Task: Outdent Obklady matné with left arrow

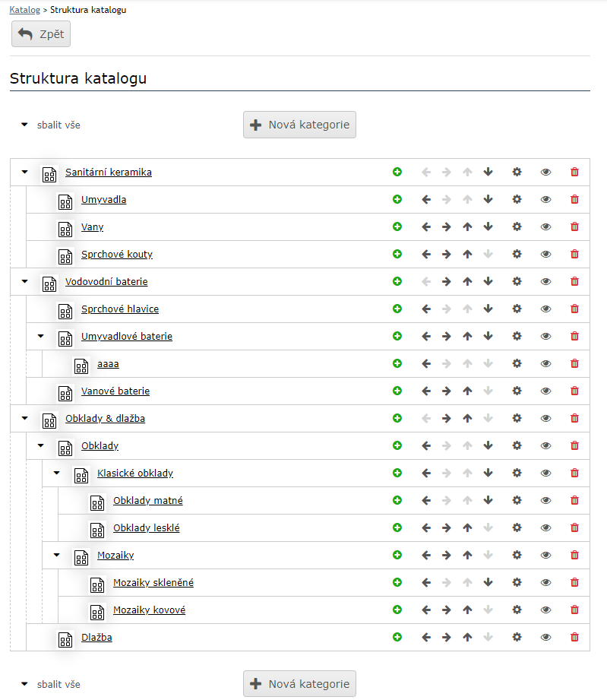Action: 426,500
